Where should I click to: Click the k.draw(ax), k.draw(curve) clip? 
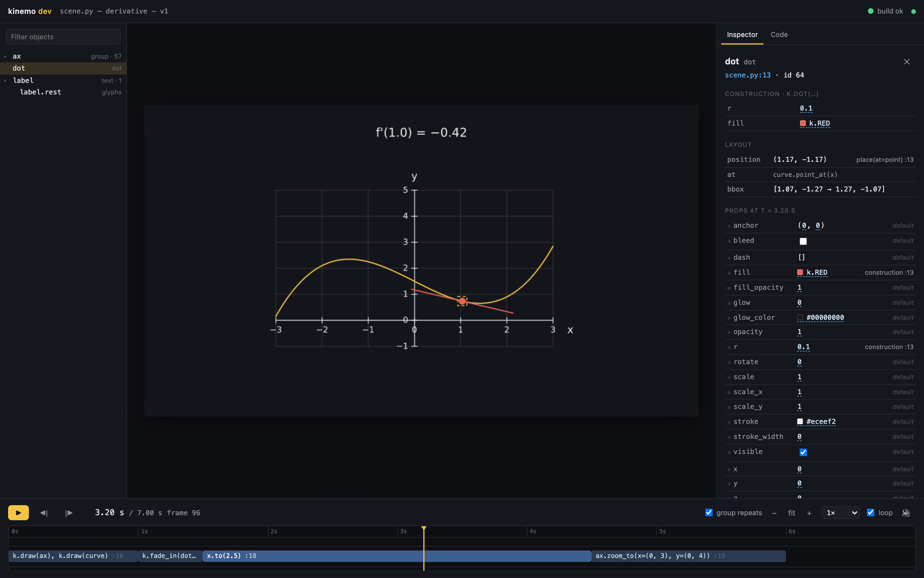pos(73,556)
